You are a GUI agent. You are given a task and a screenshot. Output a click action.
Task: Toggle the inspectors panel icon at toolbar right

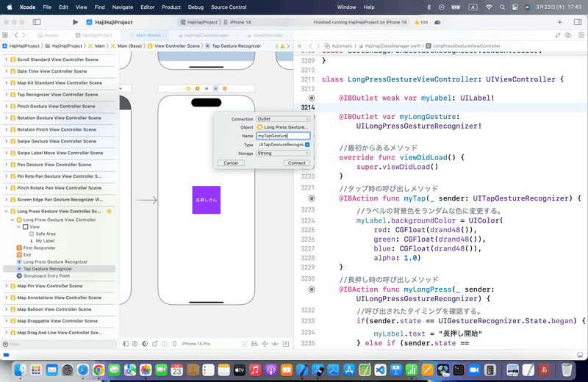point(578,22)
